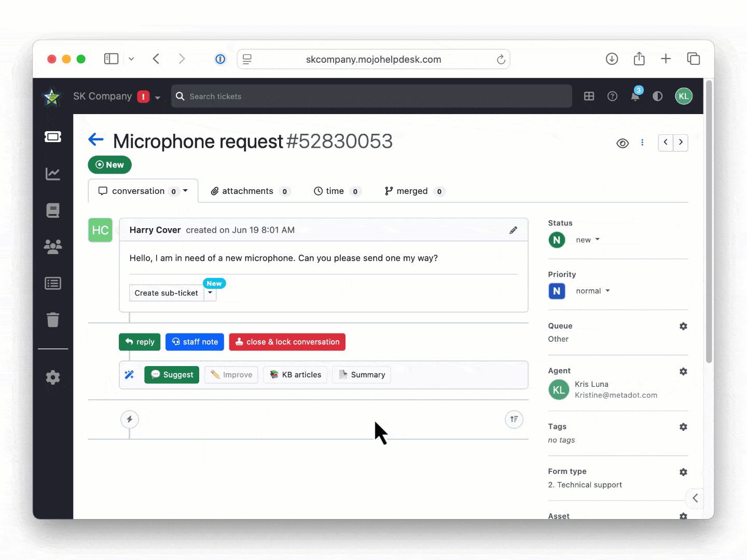Switch to the attachments tab
This screenshot has width=747, height=560.
click(248, 191)
